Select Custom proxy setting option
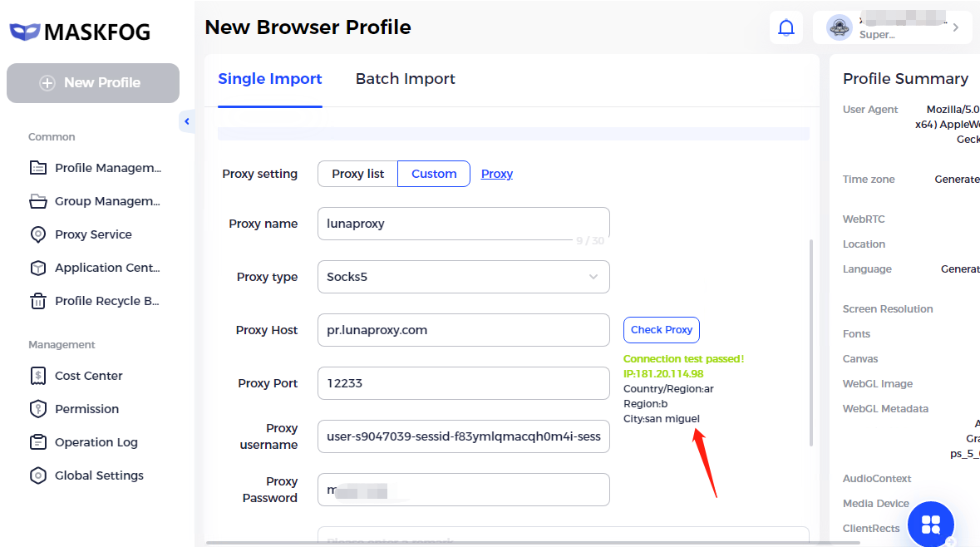Screen dimensions: 980x547 click(434, 174)
